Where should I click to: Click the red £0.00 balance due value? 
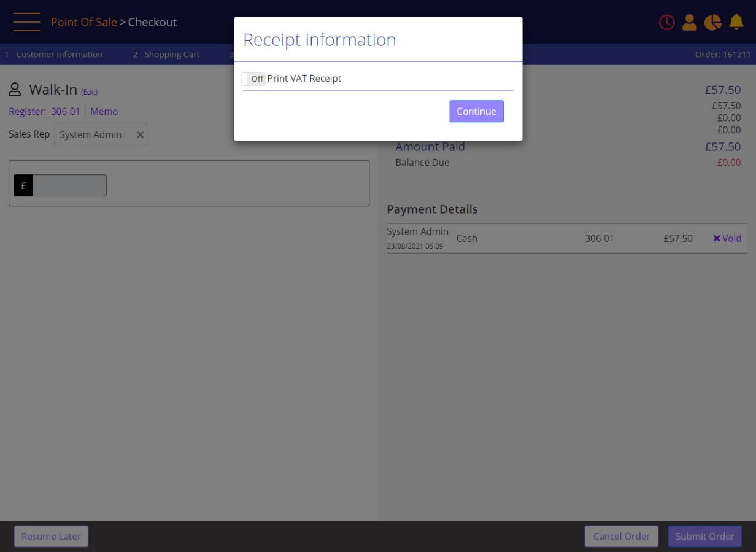coord(729,163)
